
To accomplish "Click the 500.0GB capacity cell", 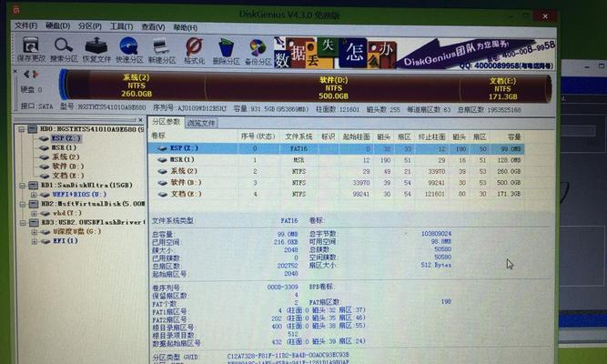I will tap(509, 182).
